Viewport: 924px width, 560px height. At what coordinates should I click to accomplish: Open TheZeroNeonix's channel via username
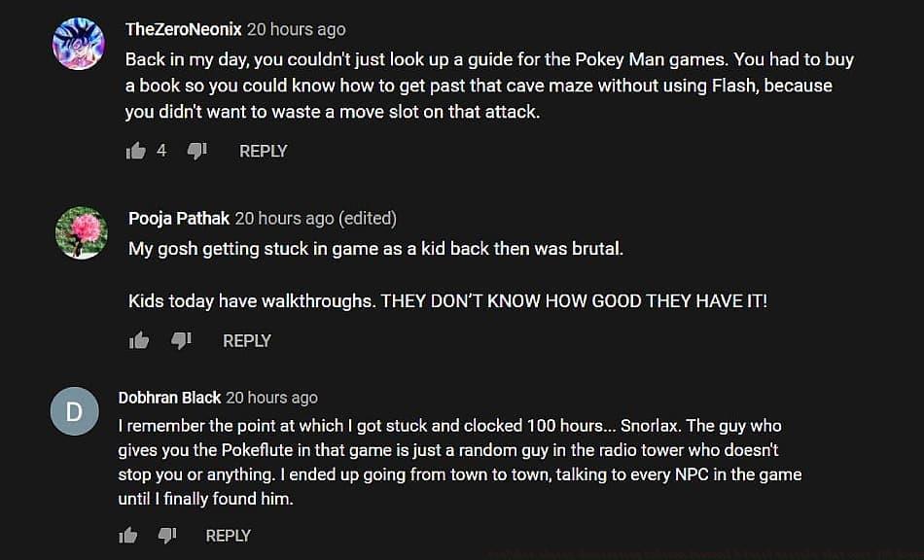(x=184, y=29)
